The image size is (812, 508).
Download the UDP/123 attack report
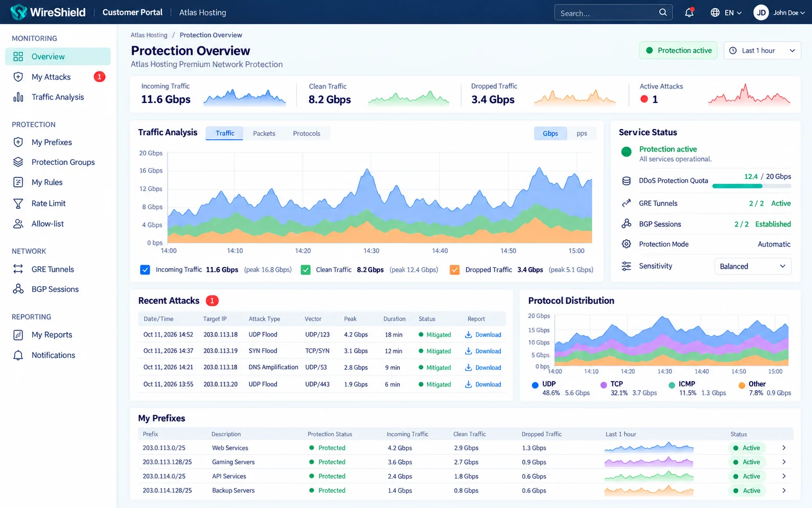click(x=483, y=335)
